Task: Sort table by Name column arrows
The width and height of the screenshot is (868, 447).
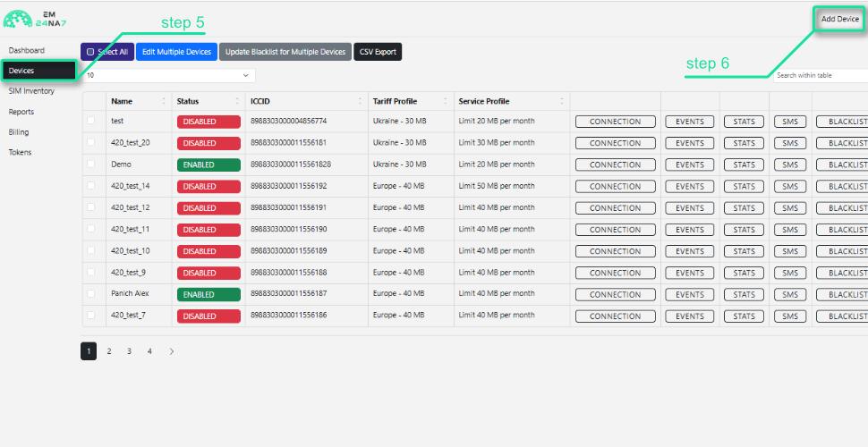Action: (x=163, y=101)
